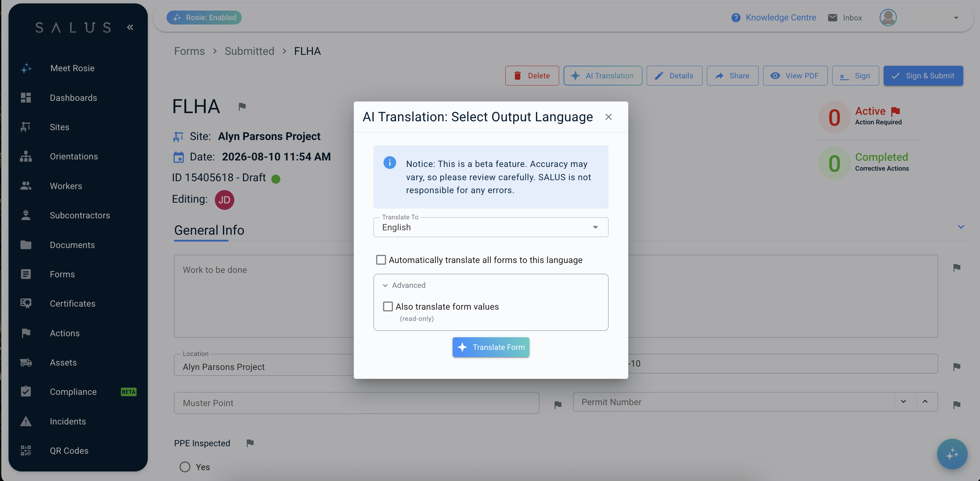Click the AI Translation button
This screenshot has width=980, height=481.
pos(603,76)
